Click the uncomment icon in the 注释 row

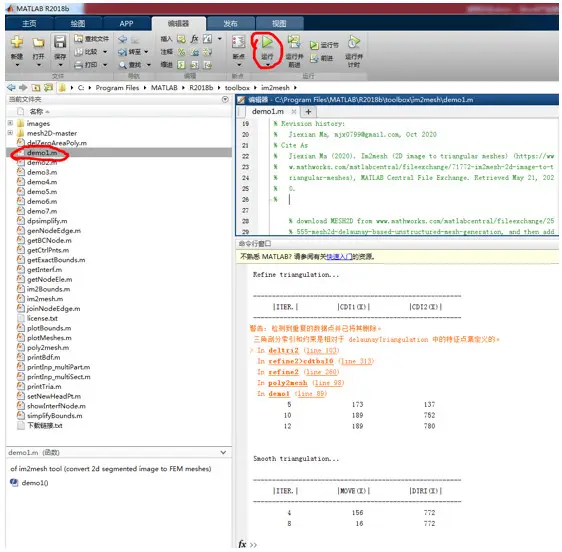click(195, 52)
